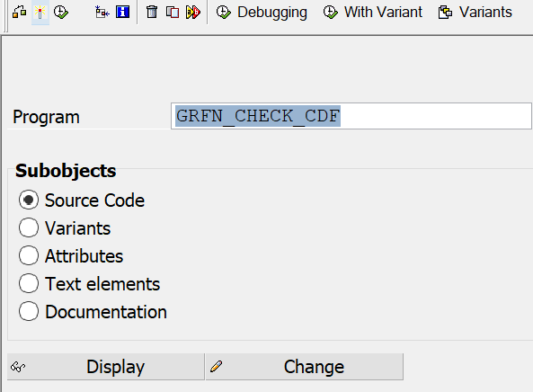Click the Check syntax icon
Viewport: 533px width, 392px height.
click(20, 13)
